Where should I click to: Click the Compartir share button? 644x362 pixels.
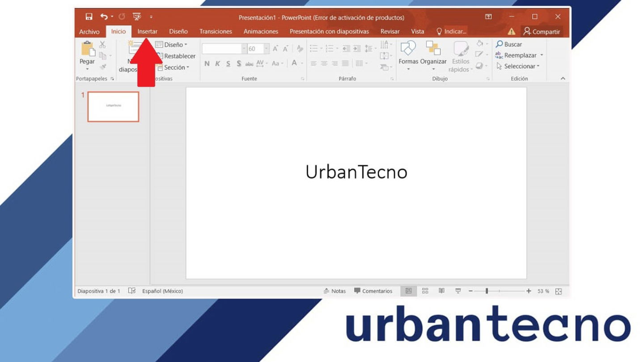(542, 32)
